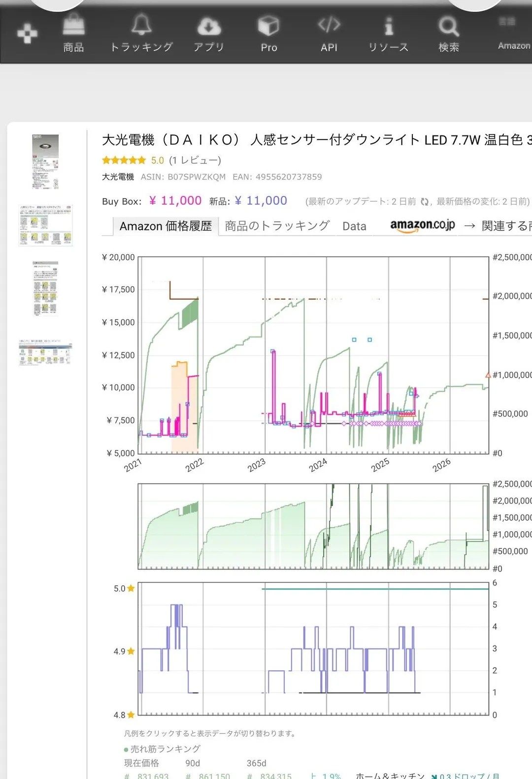Click the 5.0 star label on rating chart
The image size is (532, 779).
point(124,588)
